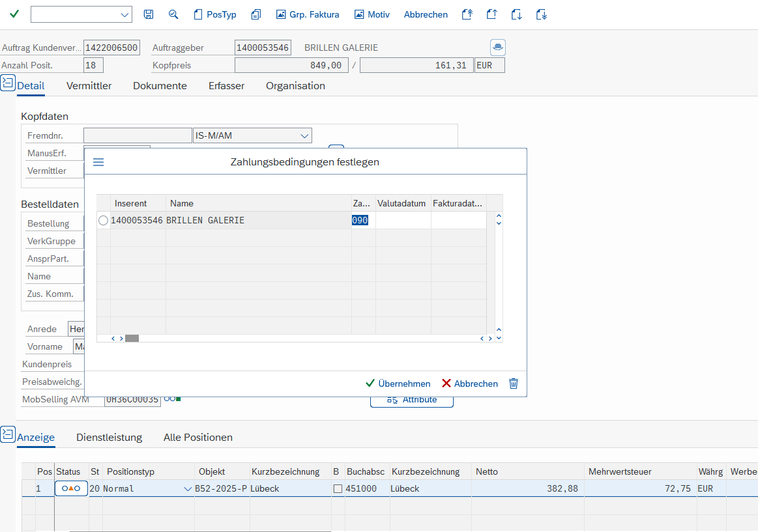Click the 72,75 Mehrwertsteuer value
Viewport: 758px width, 532px height.
[x=678, y=488]
